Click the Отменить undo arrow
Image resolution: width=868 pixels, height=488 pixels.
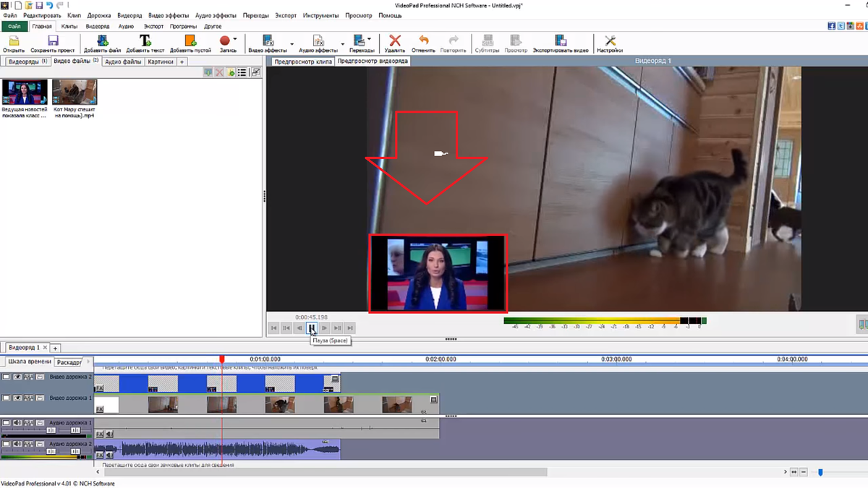point(424,41)
